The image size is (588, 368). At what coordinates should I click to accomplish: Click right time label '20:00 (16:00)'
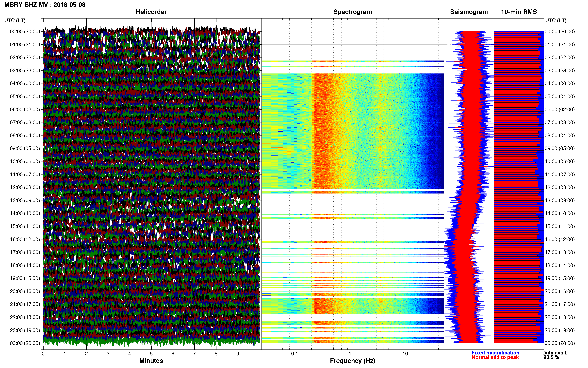[560, 291]
